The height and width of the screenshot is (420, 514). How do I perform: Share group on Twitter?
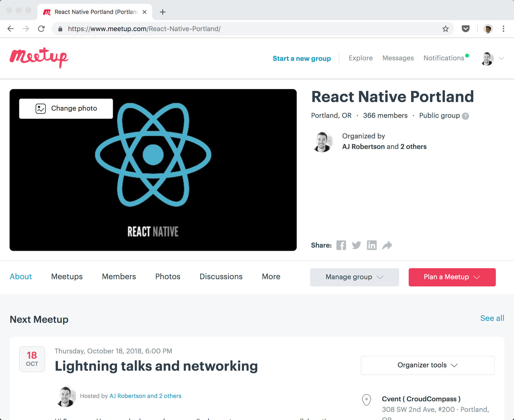point(356,245)
